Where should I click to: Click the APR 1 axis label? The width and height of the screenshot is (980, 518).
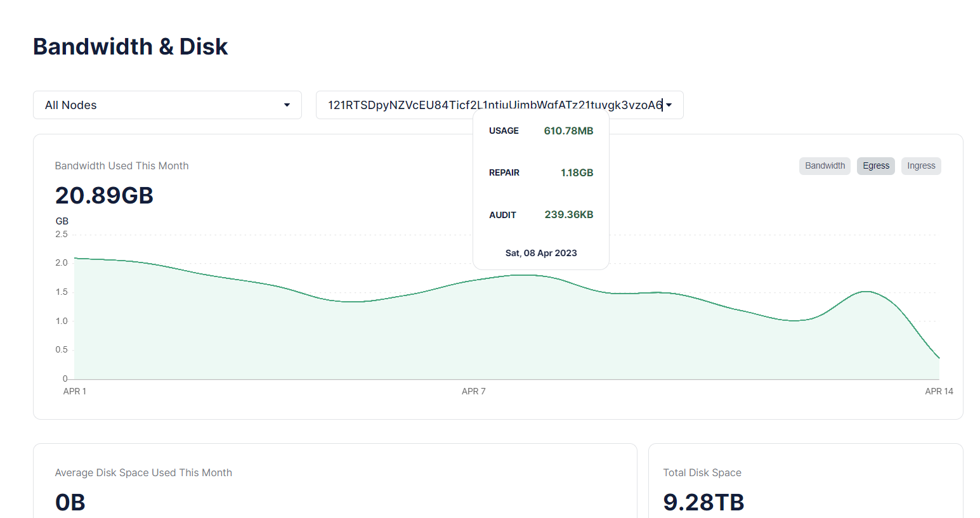[75, 391]
